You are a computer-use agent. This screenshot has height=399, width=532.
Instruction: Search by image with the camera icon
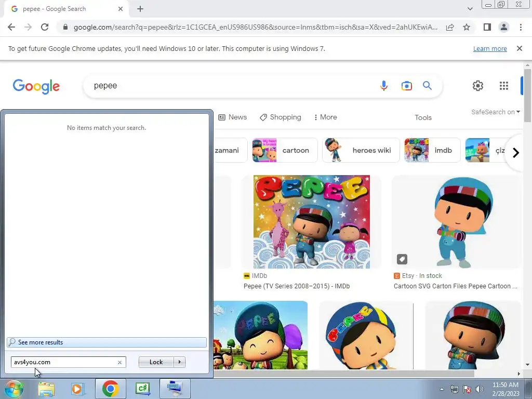pyautogui.click(x=406, y=86)
